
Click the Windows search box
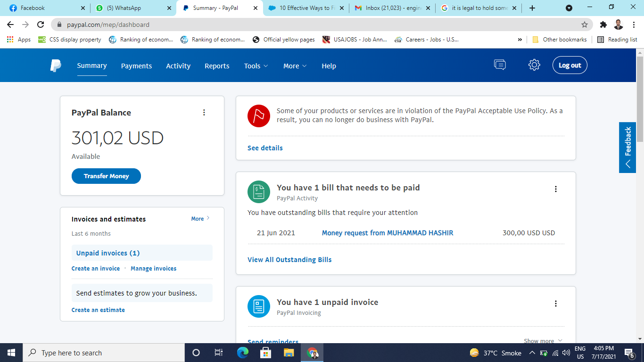click(103, 353)
